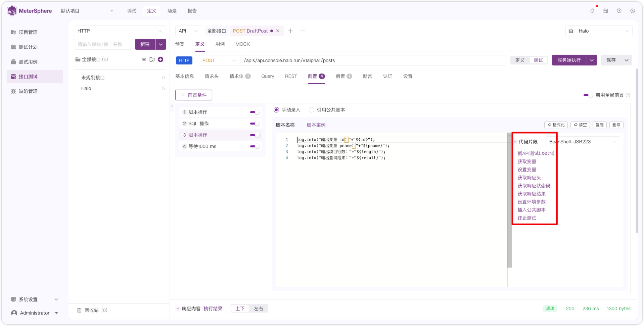The image size is (644, 326).
Task: Go to the 场景 top menu
Action: click(172, 11)
